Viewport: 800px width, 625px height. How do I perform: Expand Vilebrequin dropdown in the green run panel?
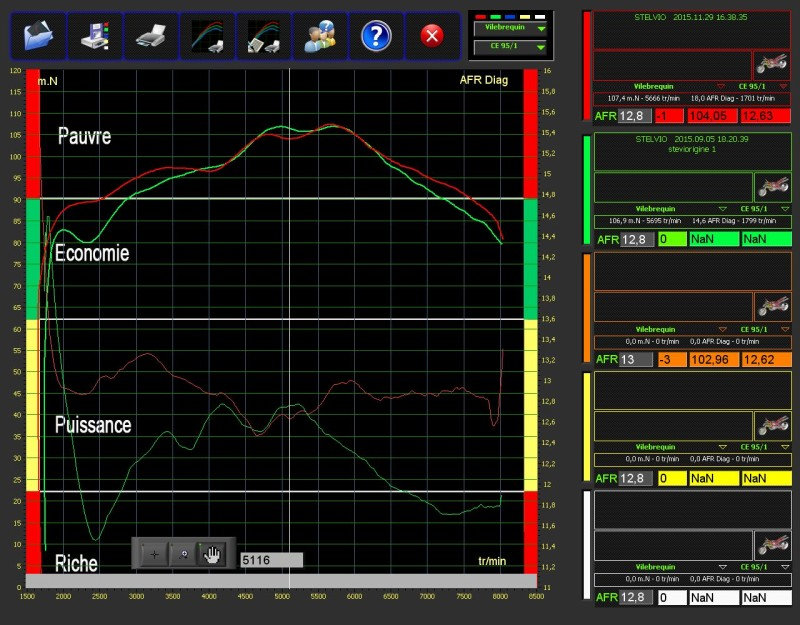tap(722, 209)
